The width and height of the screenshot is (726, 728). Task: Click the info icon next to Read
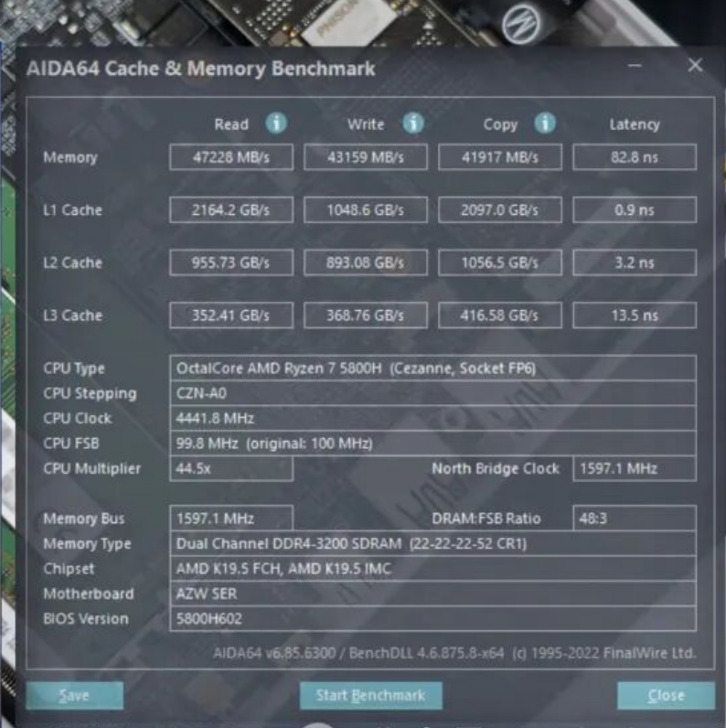(x=276, y=123)
